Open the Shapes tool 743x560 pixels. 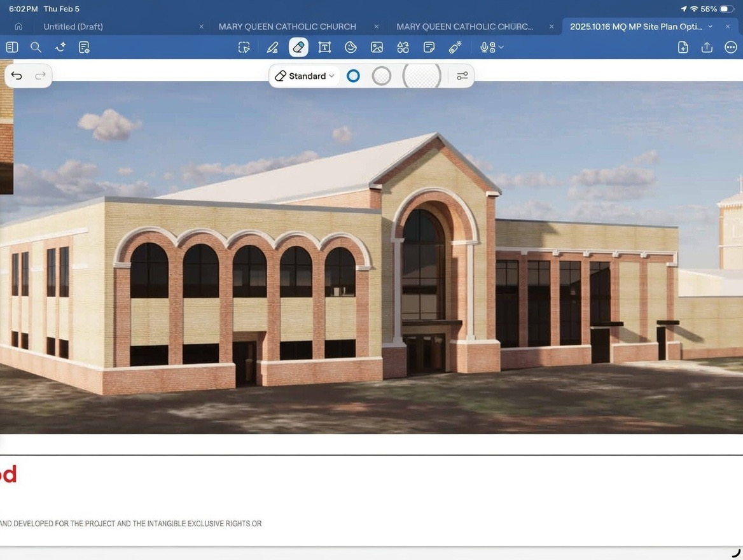[x=351, y=47]
